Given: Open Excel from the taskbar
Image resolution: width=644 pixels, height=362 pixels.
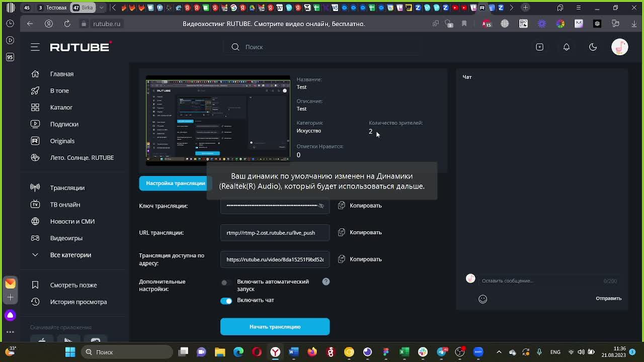Looking at the screenshot, I should pyautogui.click(x=405, y=352).
